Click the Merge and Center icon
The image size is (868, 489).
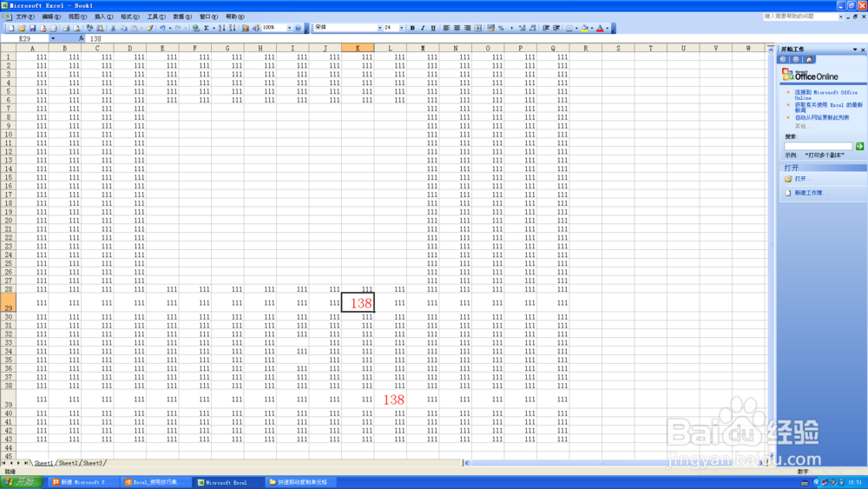(x=478, y=28)
